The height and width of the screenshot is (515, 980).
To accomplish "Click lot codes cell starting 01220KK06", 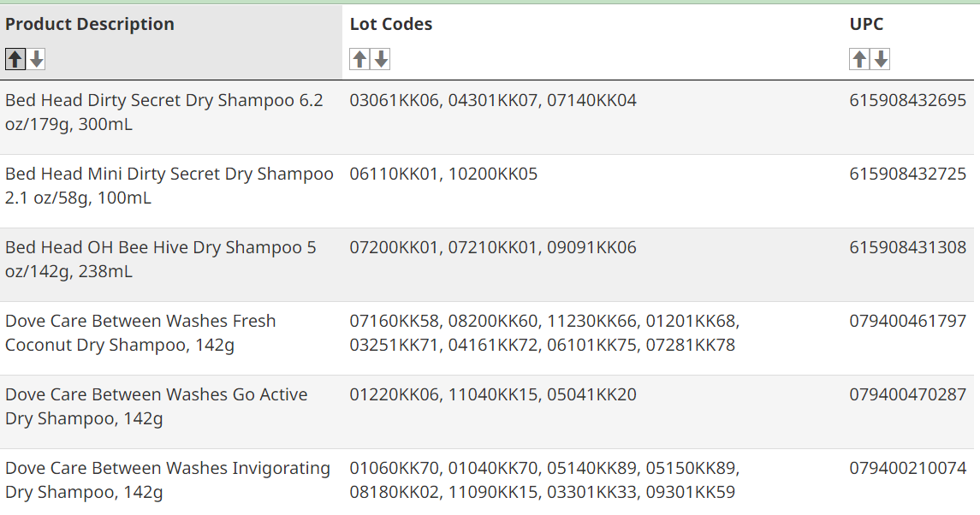I will click(x=493, y=395).
